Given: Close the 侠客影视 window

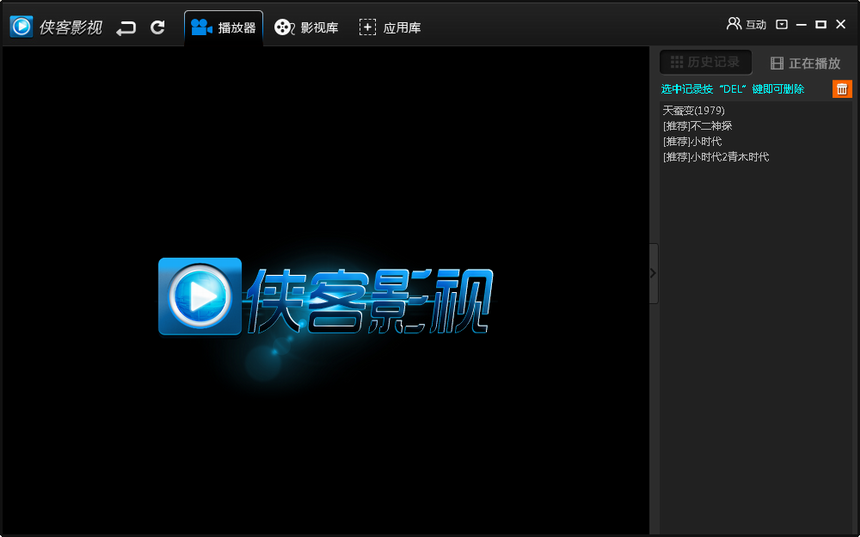Looking at the screenshot, I should click(x=841, y=24).
